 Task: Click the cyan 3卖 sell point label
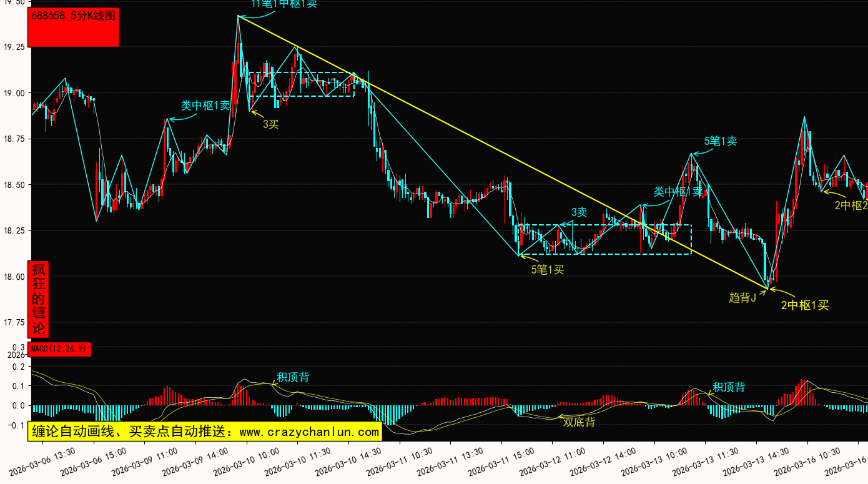tap(579, 212)
